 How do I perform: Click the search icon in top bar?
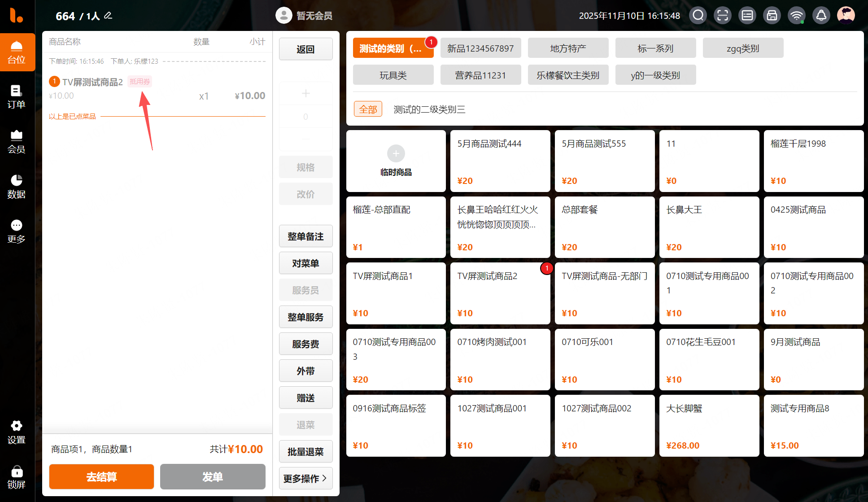tap(698, 16)
